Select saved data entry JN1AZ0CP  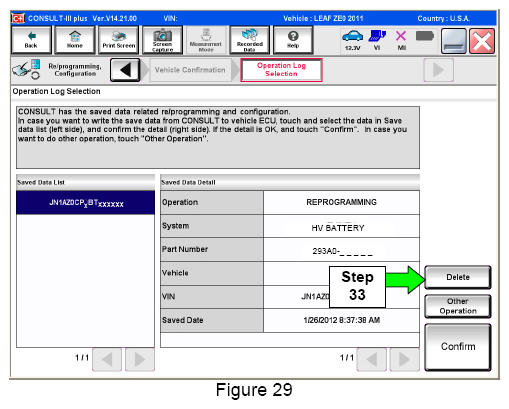click(x=86, y=203)
